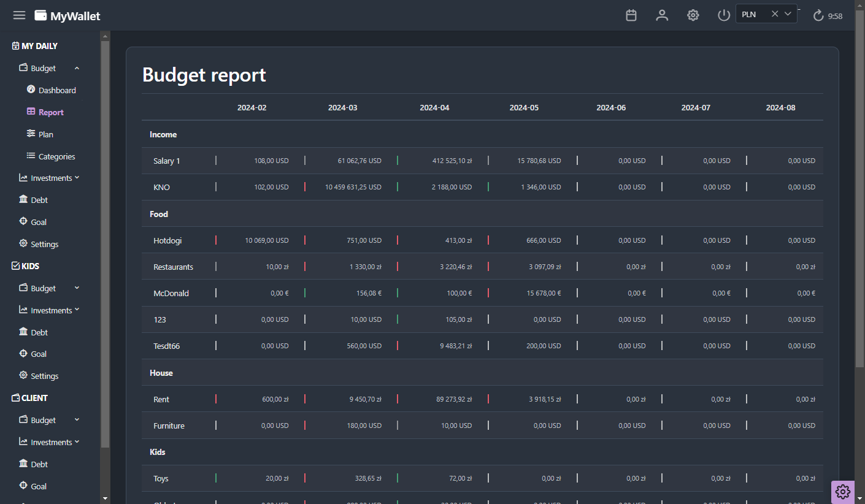
Task: Click the Tesdt66 row label
Action: pos(166,346)
